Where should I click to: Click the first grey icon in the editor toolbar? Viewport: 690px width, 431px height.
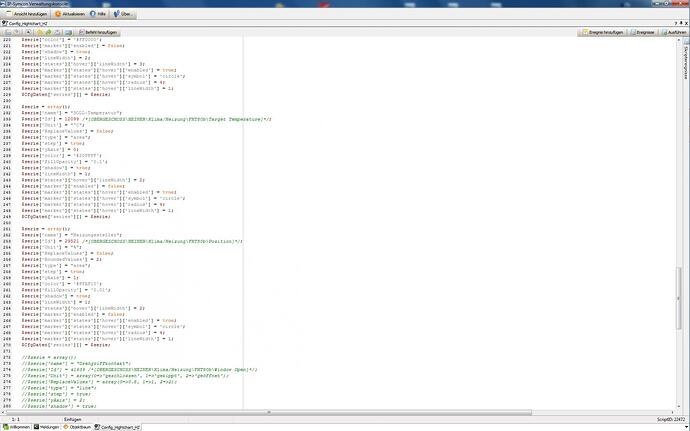8,33
